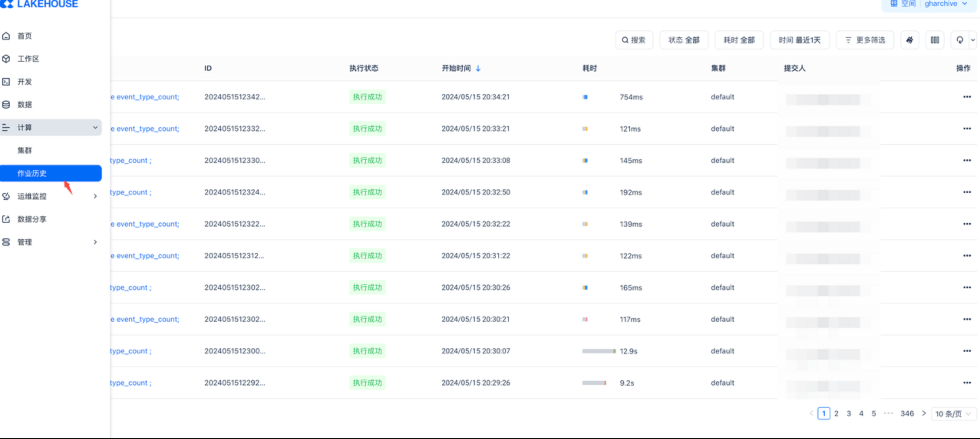This screenshot has width=980, height=439.
Task: Click the cube icon for 工作区
Action: coord(6,59)
